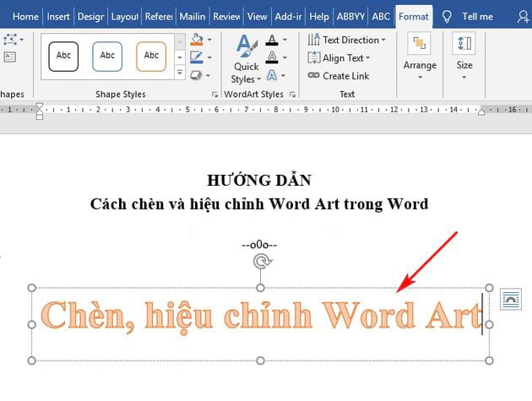This screenshot has height=401, width=532.
Task: Open the Layout Options button beside WordArt
Action: 511,299
